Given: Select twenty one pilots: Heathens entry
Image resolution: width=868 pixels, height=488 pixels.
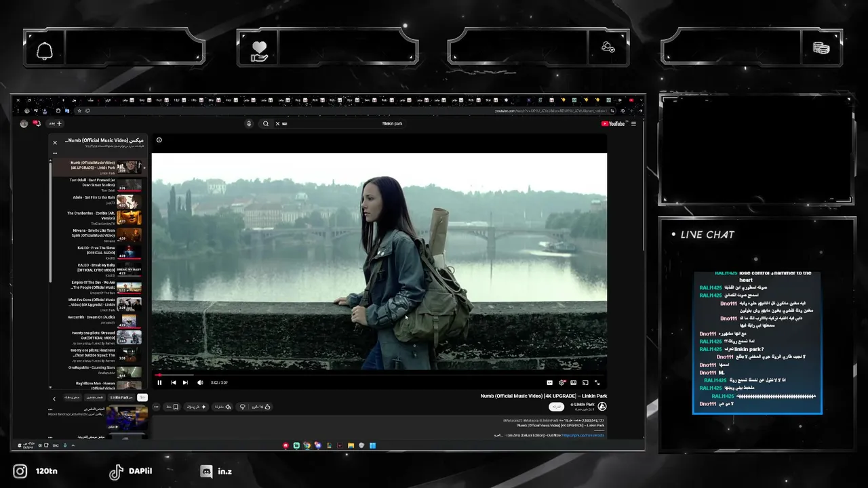Looking at the screenshot, I should (x=99, y=354).
